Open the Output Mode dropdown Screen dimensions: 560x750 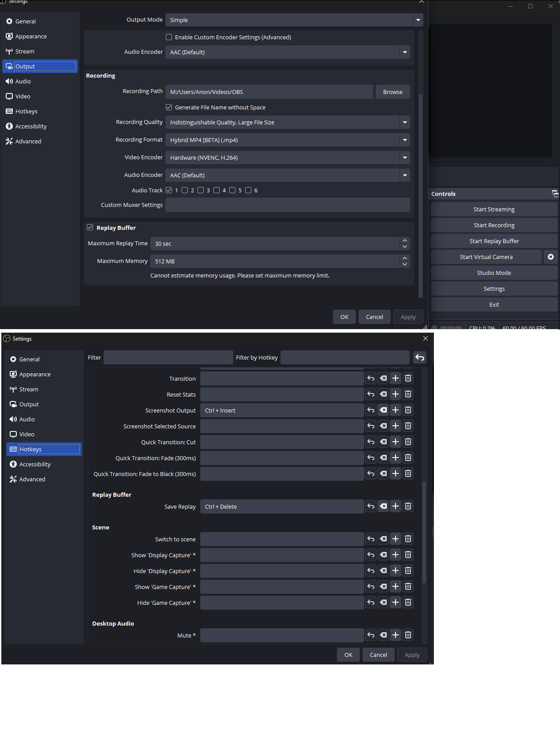294,20
